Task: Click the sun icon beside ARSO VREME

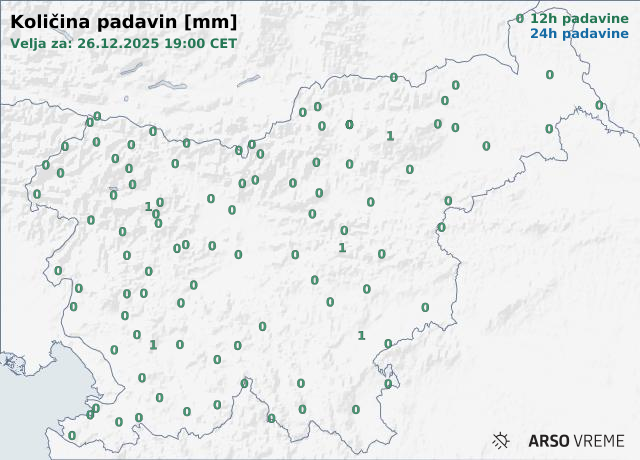Action: point(501,440)
